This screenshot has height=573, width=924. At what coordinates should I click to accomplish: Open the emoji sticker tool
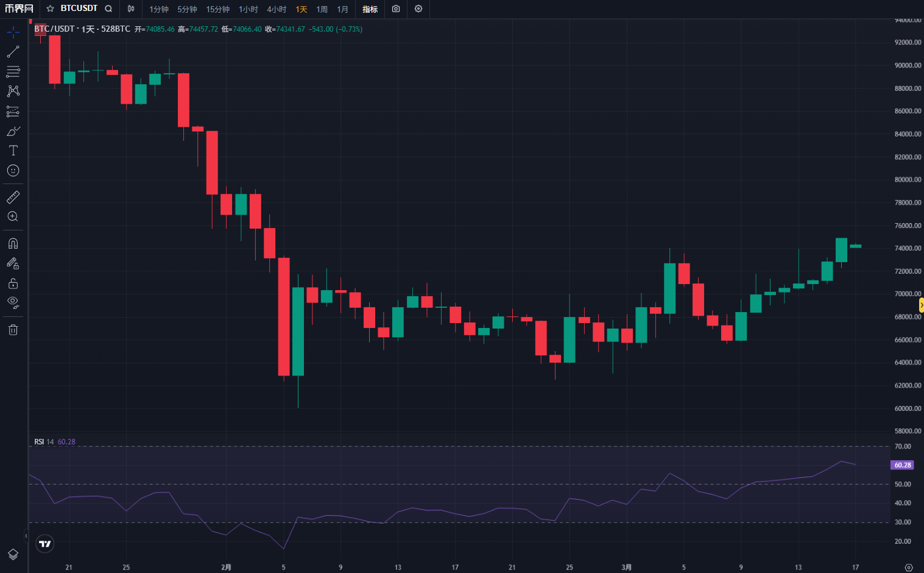(x=13, y=171)
